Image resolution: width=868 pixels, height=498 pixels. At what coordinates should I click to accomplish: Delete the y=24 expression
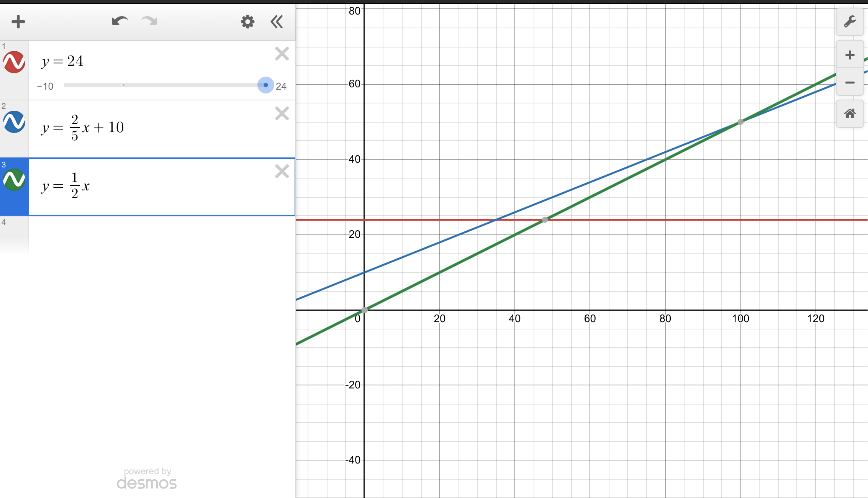(282, 54)
